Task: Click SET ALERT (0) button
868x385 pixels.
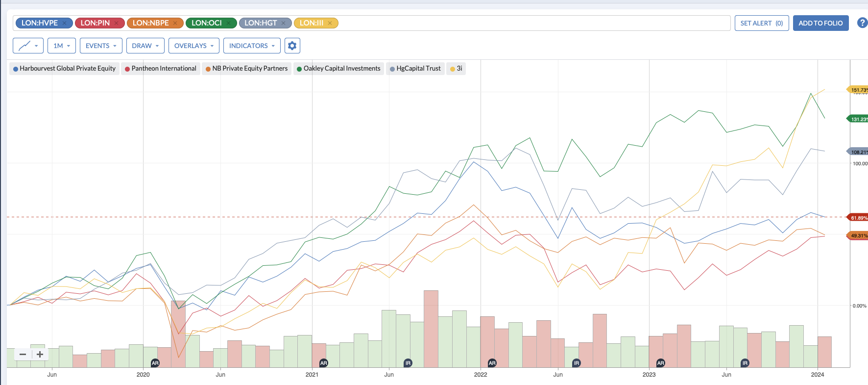Action: (x=762, y=23)
